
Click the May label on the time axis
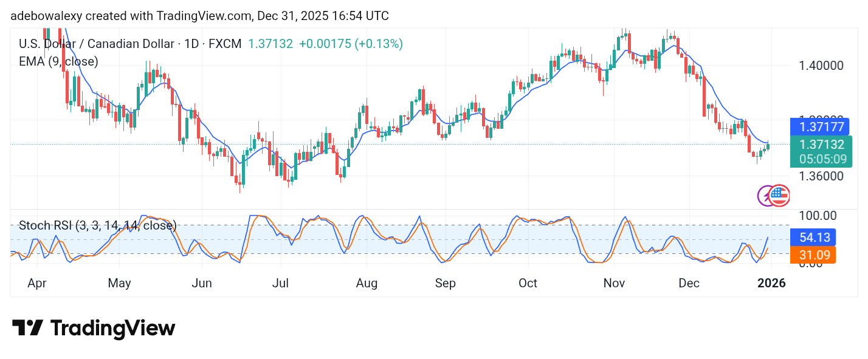click(x=119, y=283)
